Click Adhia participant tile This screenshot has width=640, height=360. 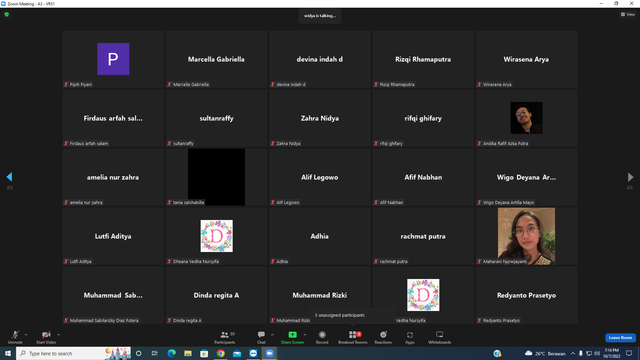tap(320, 236)
